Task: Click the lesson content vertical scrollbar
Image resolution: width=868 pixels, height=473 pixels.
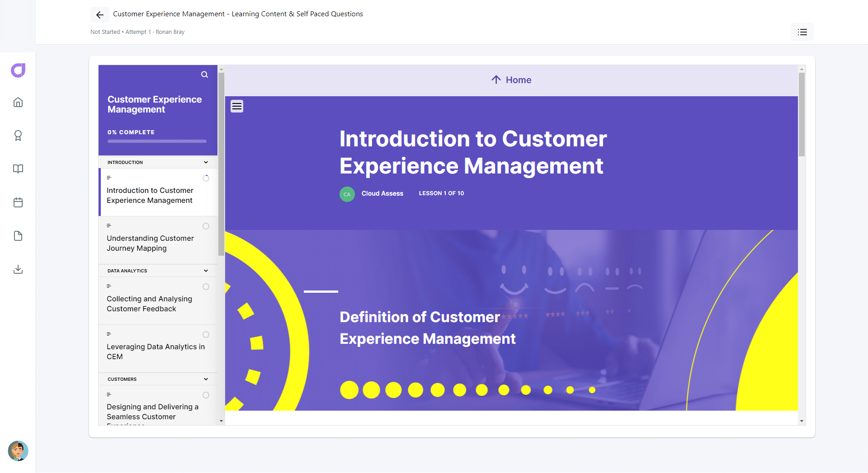Action: click(x=802, y=114)
